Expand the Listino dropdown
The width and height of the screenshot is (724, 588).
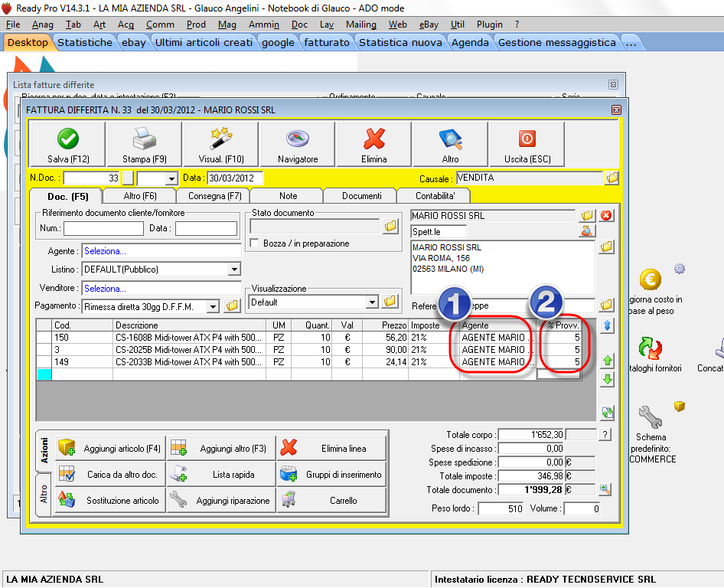(234, 269)
